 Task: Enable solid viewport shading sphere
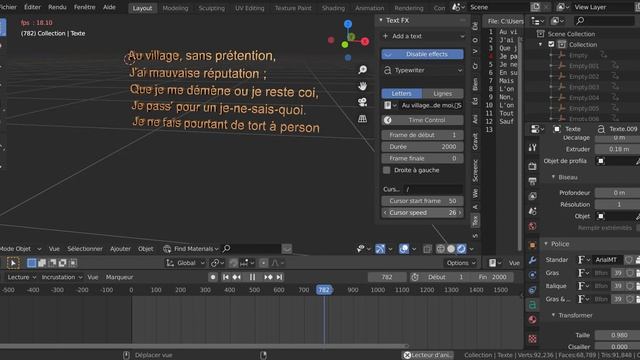451,249
